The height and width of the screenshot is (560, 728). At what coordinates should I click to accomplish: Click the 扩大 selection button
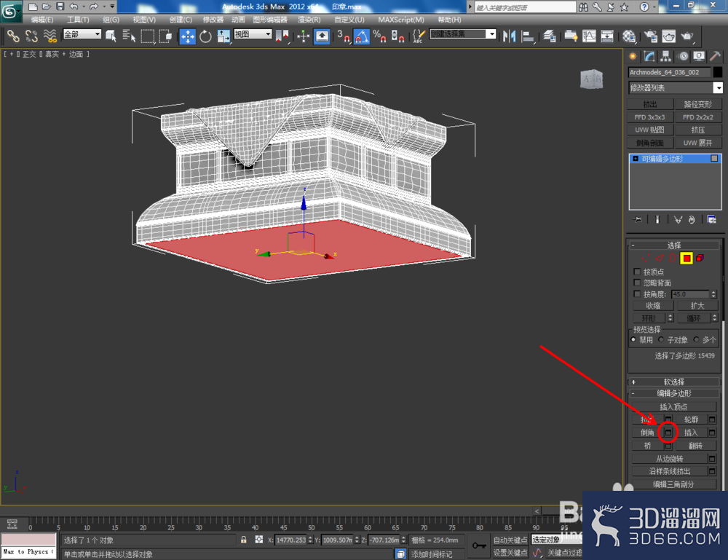coord(697,306)
